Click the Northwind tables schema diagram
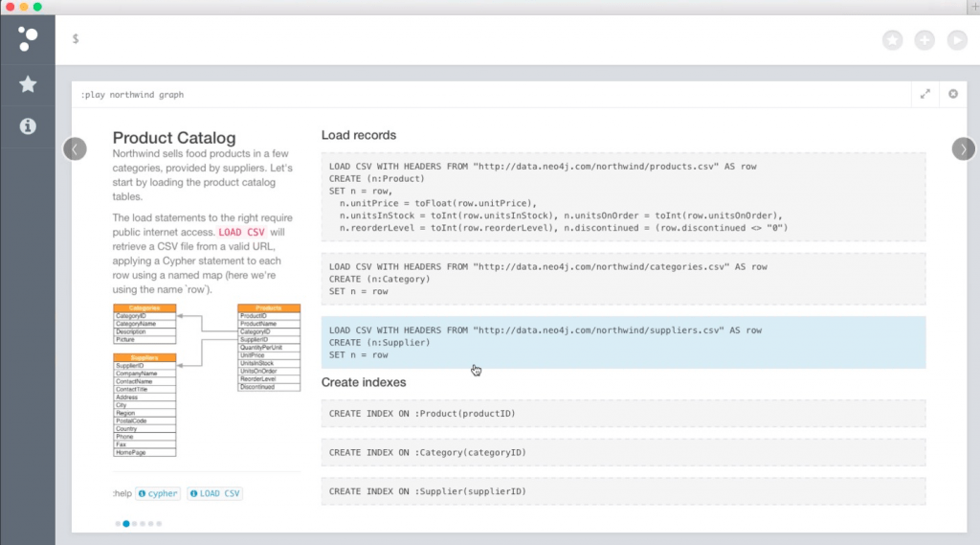Image resolution: width=980 pixels, height=545 pixels. point(207,380)
